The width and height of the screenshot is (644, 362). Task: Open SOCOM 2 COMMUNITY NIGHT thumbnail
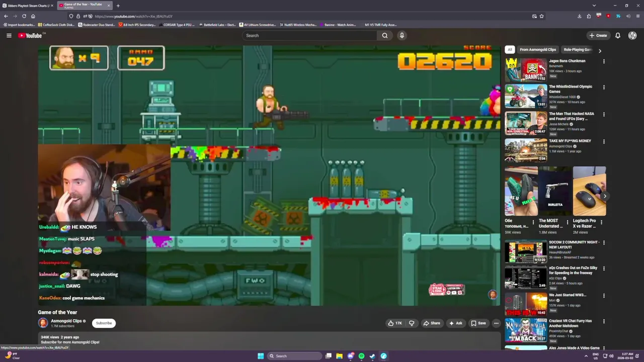pyautogui.click(x=526, y=252)
